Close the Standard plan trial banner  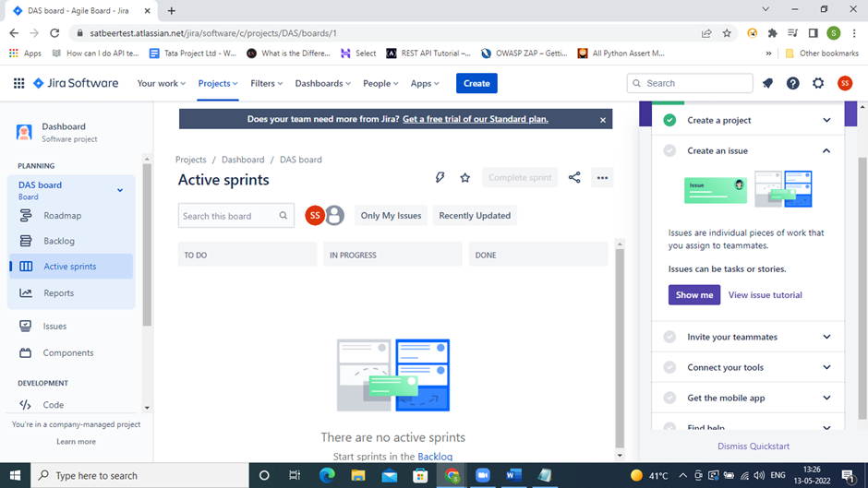coord(603,119)
